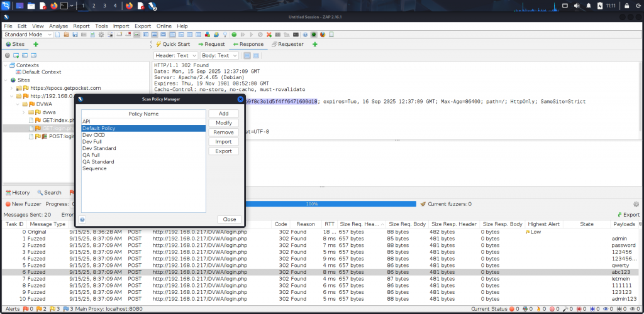Click the Remove button

(x=223, y=133)
